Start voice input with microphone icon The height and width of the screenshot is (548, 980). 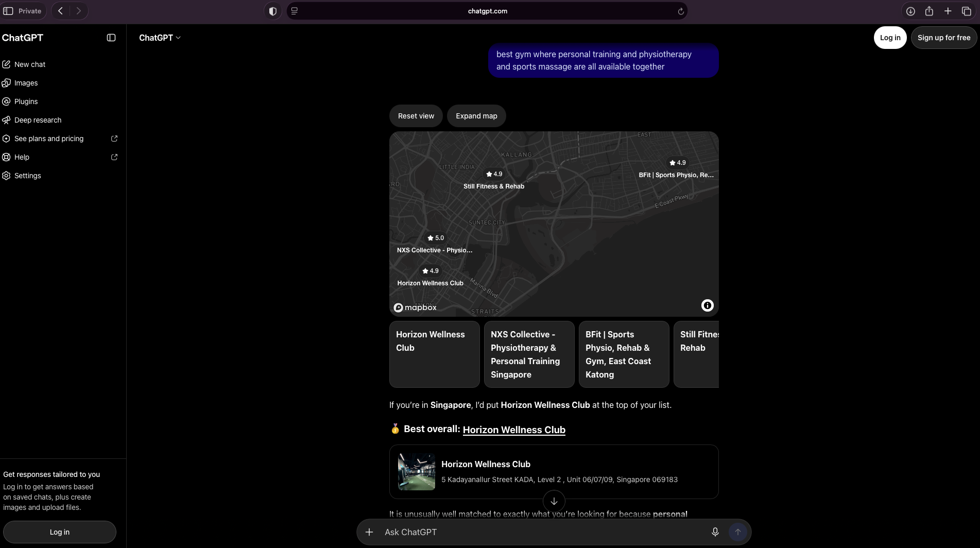(715, 532)
